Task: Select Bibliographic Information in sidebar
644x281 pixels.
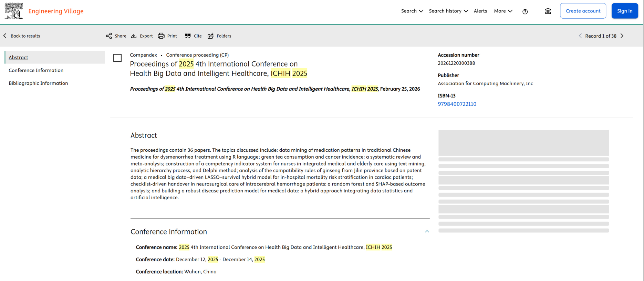Action: point(38,83)
